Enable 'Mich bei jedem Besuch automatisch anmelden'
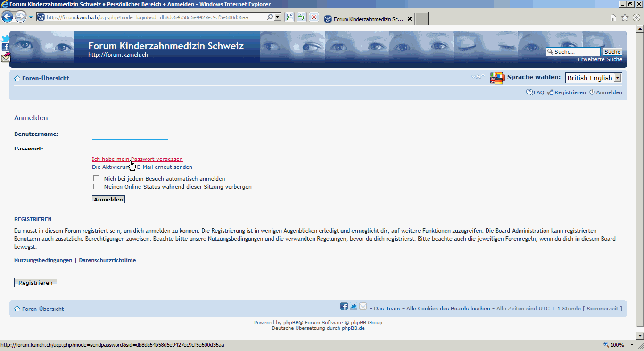 [x=96, y=179]
